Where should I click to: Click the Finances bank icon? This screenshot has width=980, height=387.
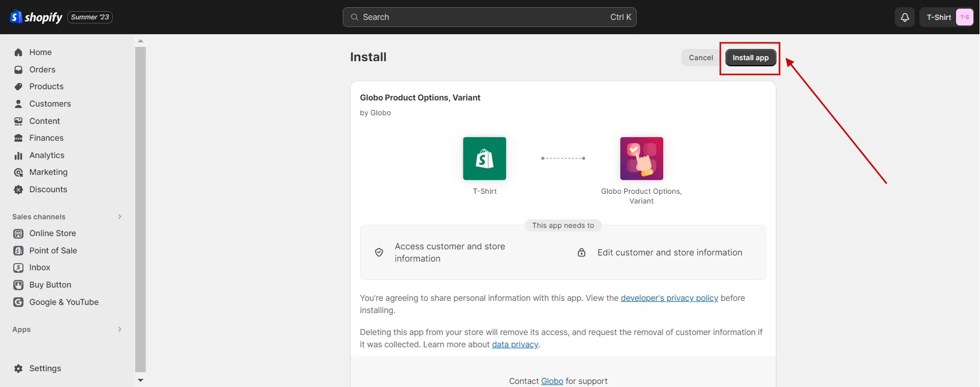tap(18, 138)
